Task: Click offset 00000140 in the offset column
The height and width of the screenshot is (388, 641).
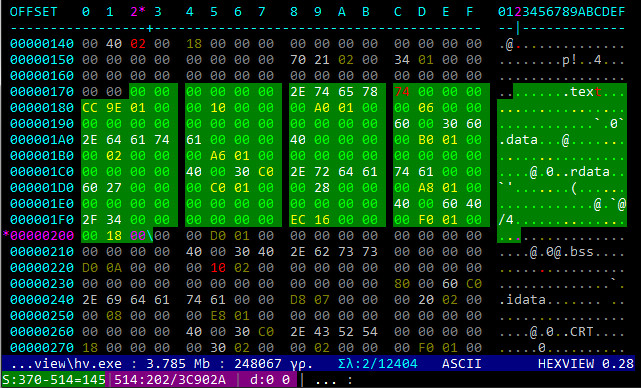Action: tap(42, 44)
